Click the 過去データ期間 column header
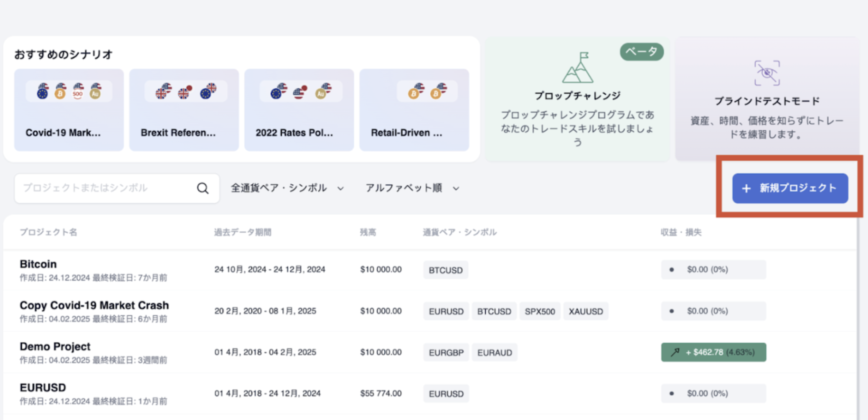This screenshot has height=420, width=868. (x=243, y=232)
